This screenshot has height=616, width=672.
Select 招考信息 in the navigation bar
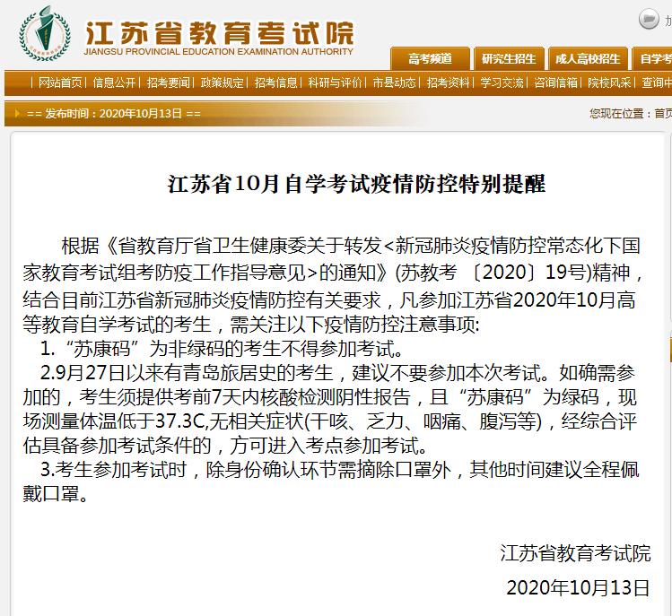tap(275, 82)
